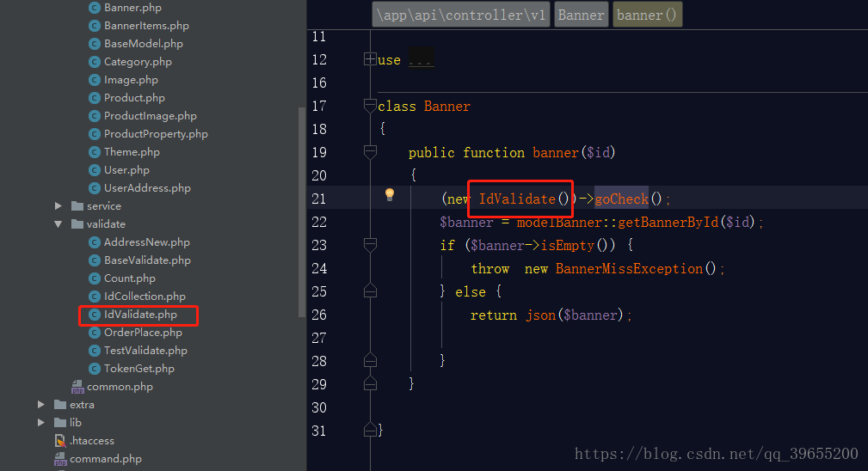This screenshot has height=471, width=868.
Task: Click folder icon of service
Action: [77, 205]
